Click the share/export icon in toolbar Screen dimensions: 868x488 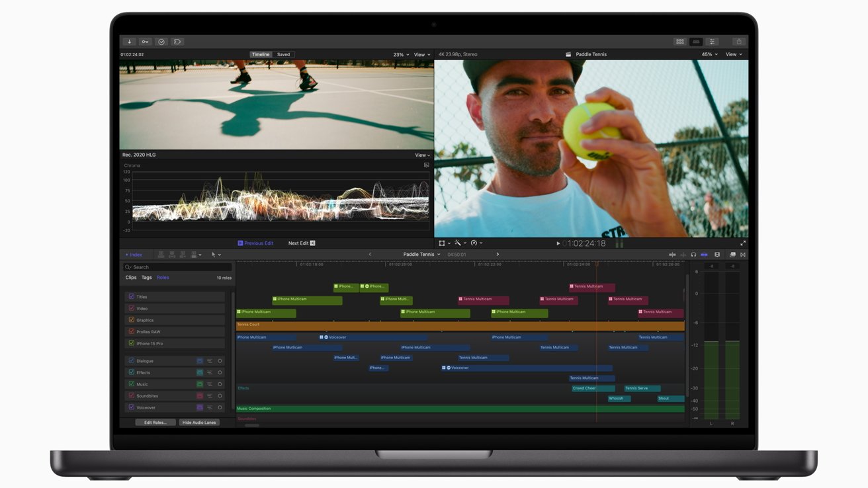[739, 42]
